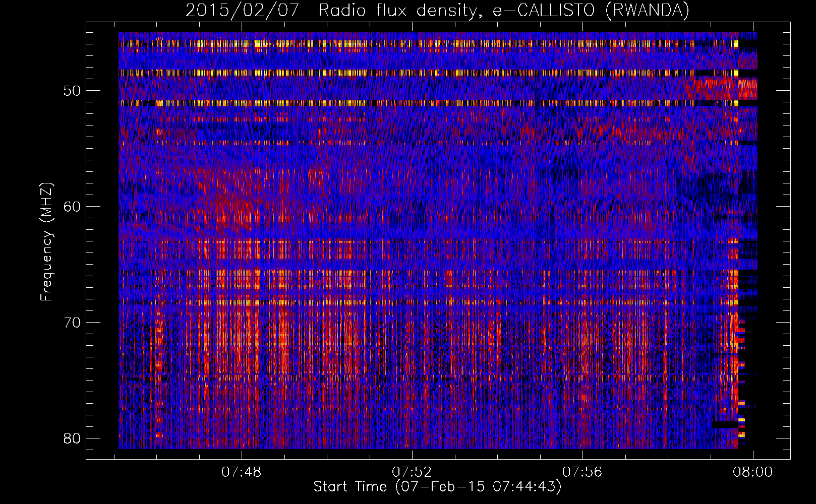
Task: Click the 08:00 time axis label
Action: 753,472
